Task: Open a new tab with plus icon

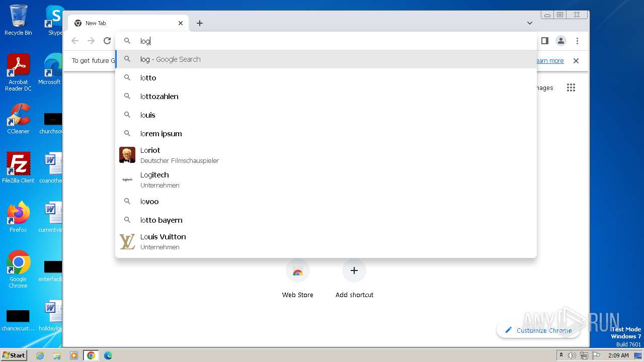Action: (x=200, y=23)
